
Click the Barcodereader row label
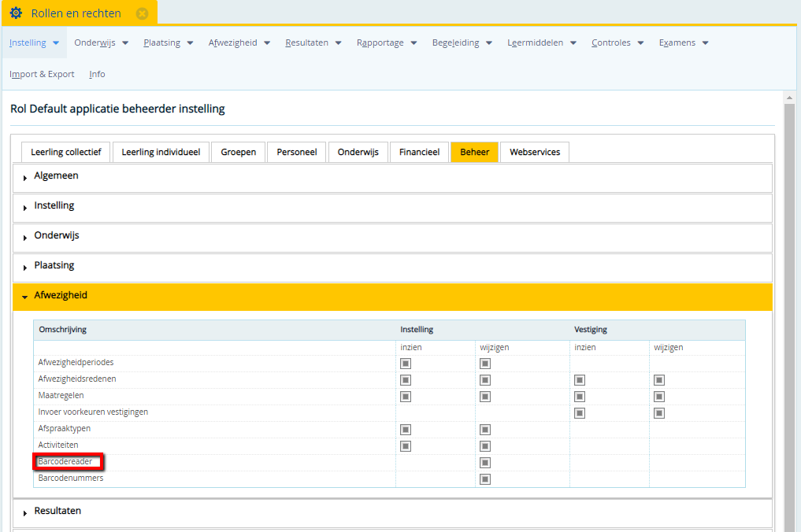tap(65, 461)
